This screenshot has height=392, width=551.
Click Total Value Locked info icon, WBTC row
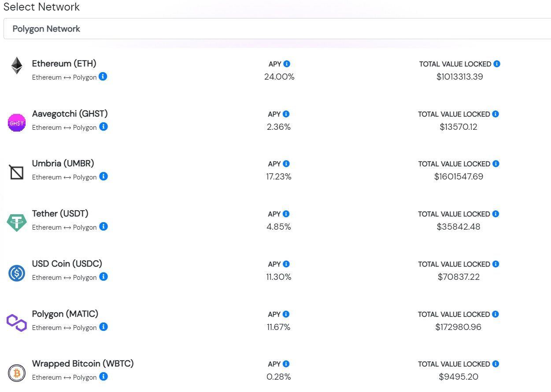(x=496, y=364)
